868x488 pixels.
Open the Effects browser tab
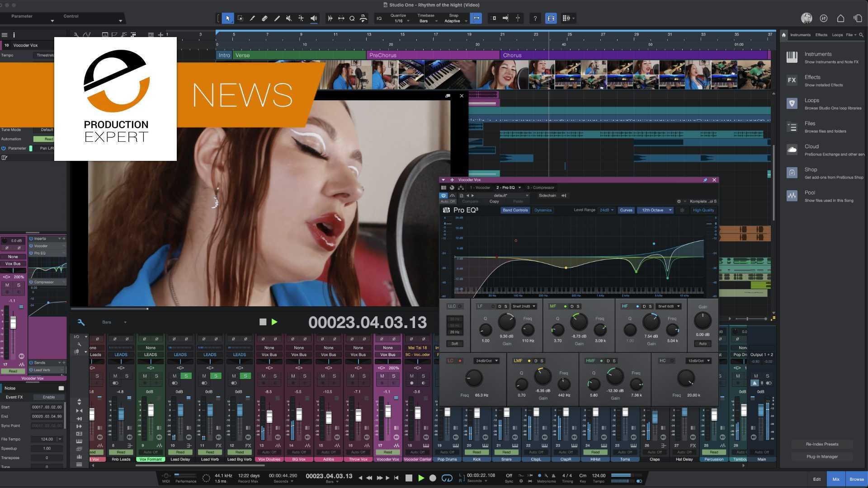click(x=821, y=35)
